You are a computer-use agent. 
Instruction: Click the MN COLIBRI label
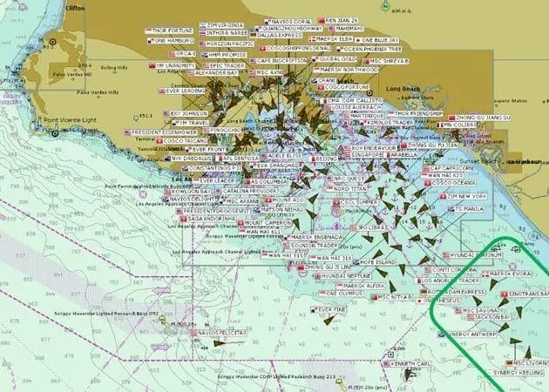click(457, 125)
